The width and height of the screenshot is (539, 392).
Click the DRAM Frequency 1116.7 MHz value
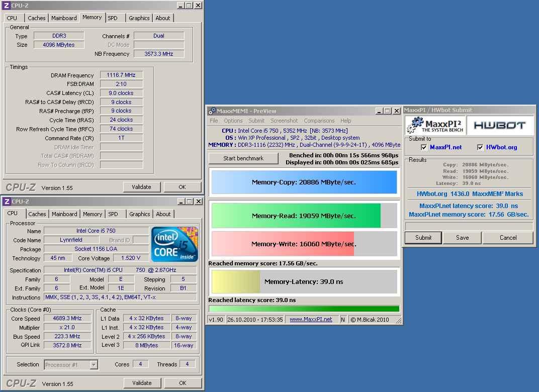pyautogui.click(x=121, y=75)
